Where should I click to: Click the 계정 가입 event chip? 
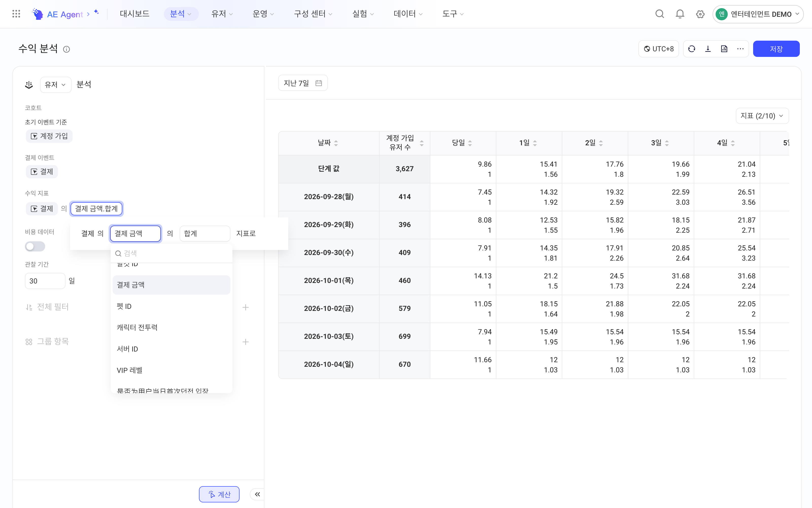(49, 136)
